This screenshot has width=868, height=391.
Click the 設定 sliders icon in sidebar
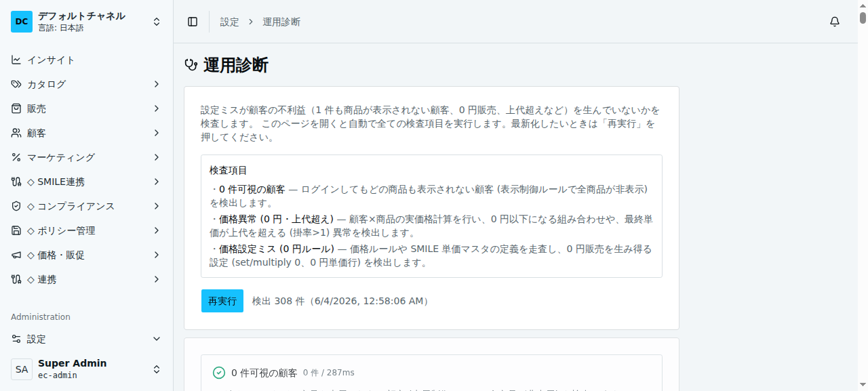[x=16, y=339]
